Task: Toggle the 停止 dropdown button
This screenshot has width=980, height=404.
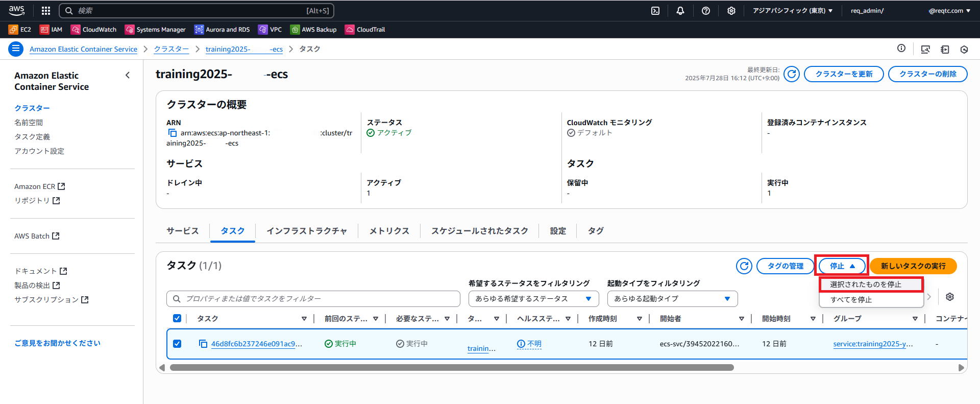Action: click(x=842, y=266)
